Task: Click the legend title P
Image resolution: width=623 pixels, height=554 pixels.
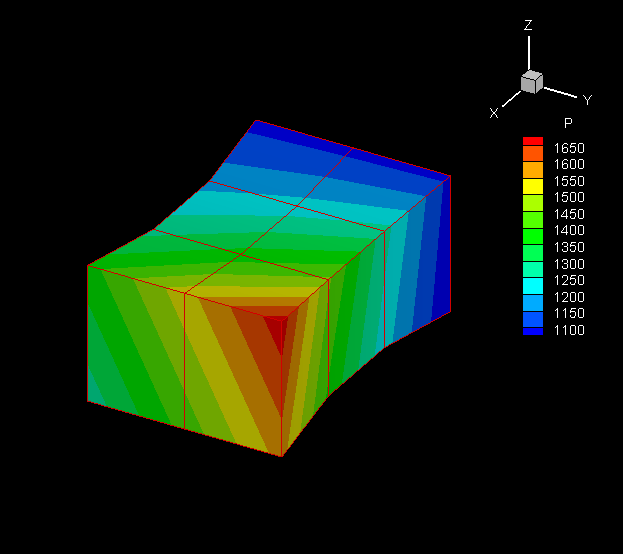Action: [x=568, y=123]
